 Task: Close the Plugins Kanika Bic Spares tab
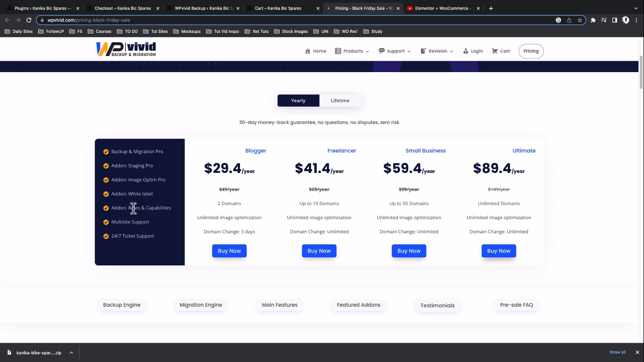click(x=78, y=8)
